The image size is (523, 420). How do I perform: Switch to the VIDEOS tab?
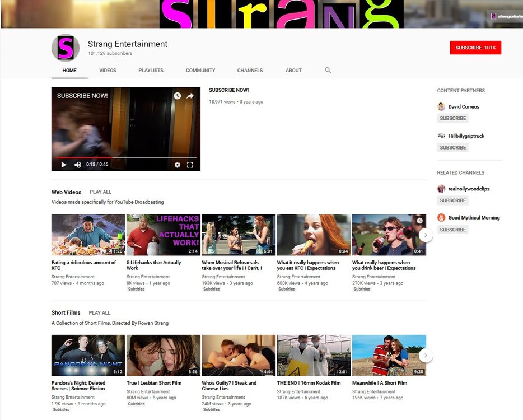[x=108, y=71]
